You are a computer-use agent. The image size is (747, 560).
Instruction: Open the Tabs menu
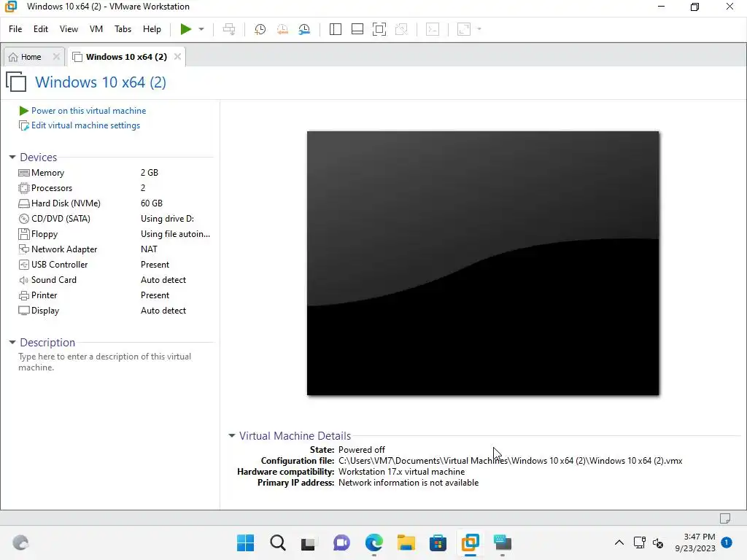click(x=123, y=29)
